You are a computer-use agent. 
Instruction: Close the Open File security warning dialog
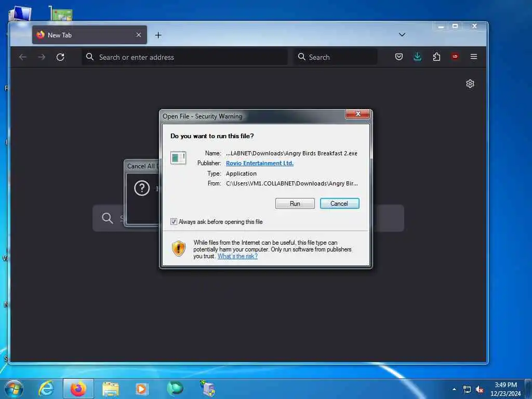[x=357, y=114]
